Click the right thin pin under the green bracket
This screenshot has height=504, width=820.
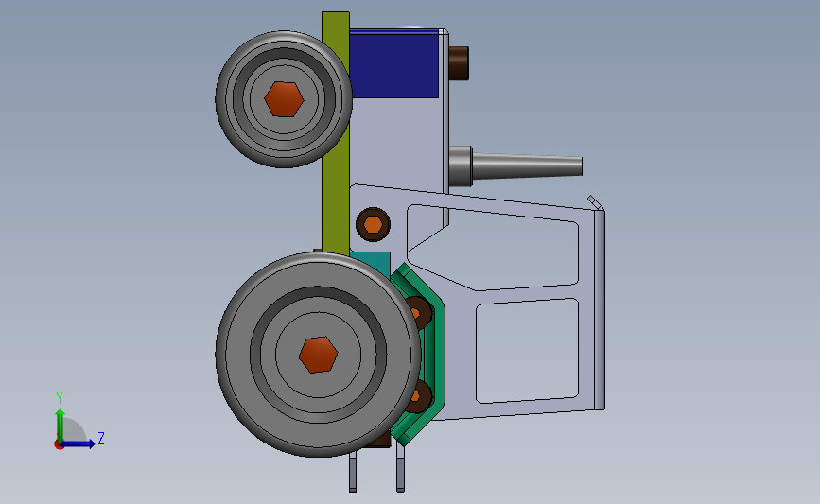[x=401, y=470]
